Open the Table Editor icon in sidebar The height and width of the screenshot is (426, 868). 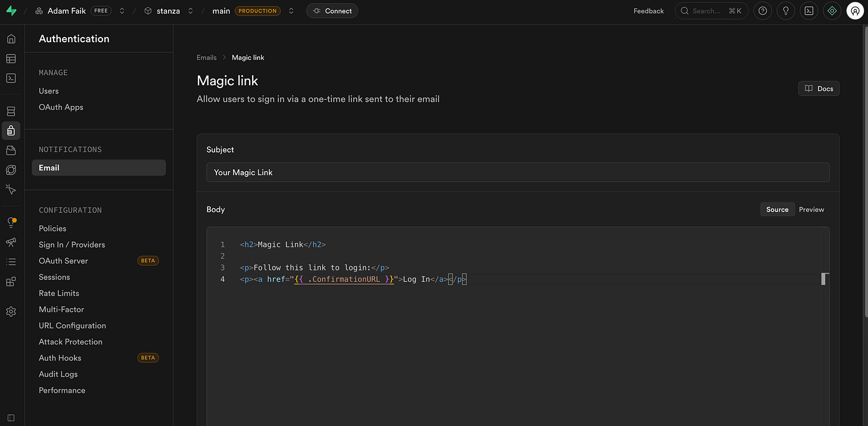11,58
